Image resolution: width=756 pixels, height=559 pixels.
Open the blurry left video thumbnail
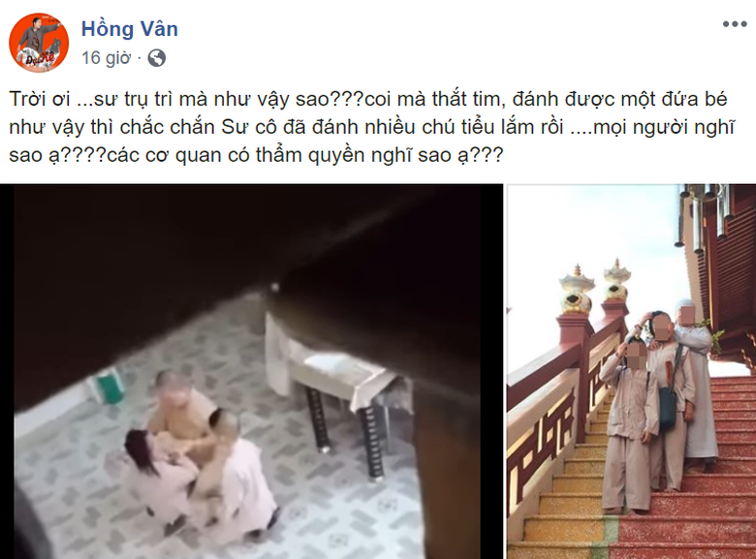point(251,372)
